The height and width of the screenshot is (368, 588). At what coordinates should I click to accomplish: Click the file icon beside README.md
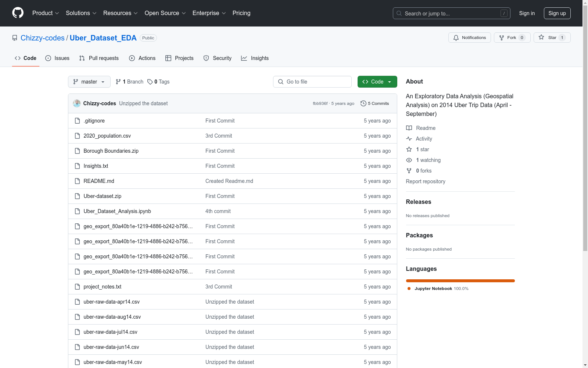tap(77, 181)
